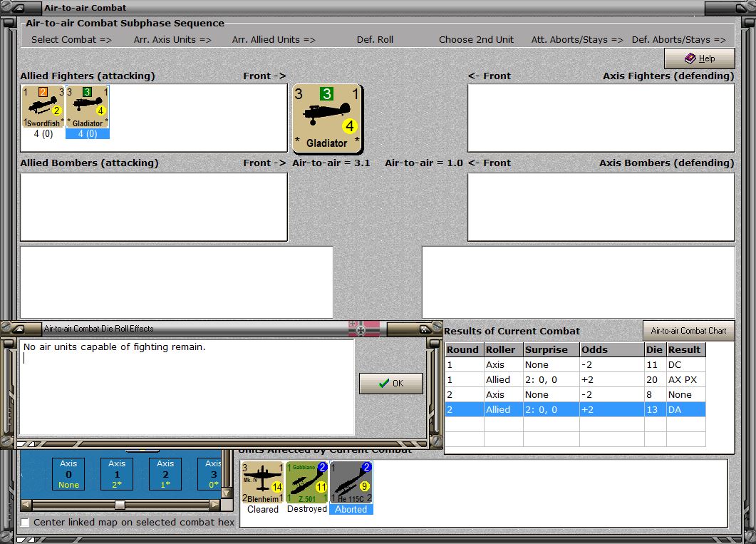This screenshot has width=756, height=544.
Task: Click inside the die roll effects message text box
Action: tap(187, 387)
